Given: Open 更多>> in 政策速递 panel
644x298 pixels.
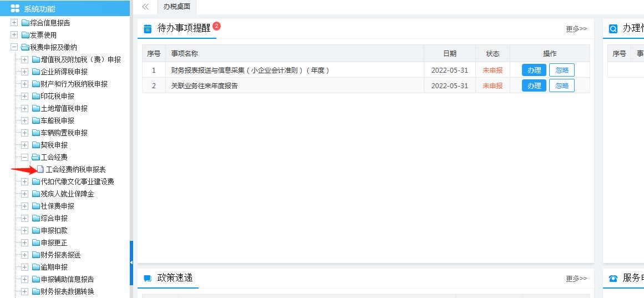Looking at the screenshot, I should [x=576, y=279].
